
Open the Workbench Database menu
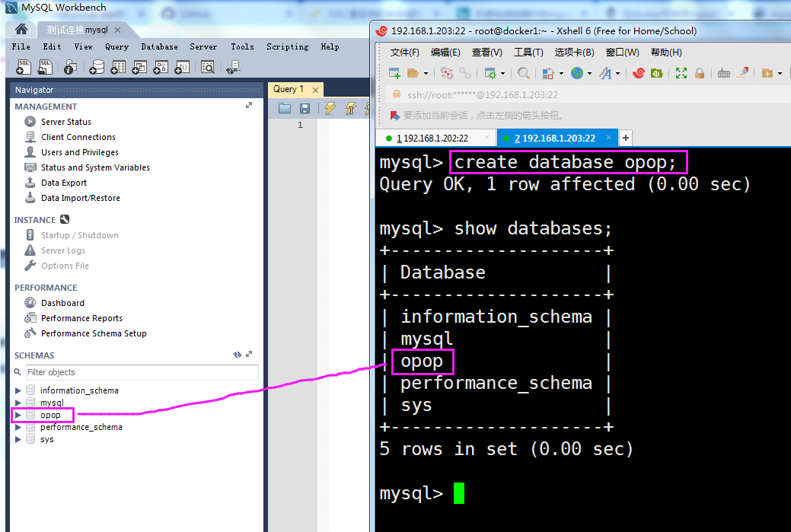[x=159, y=46]
